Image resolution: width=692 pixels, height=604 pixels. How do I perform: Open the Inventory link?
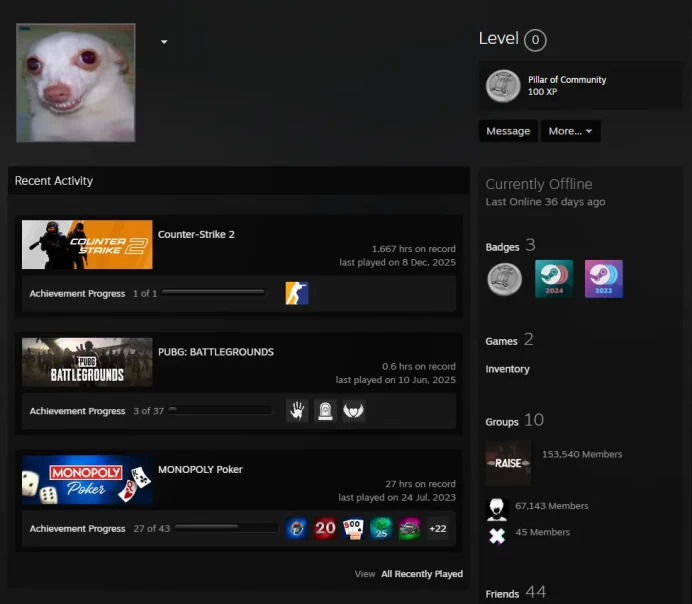508,369
